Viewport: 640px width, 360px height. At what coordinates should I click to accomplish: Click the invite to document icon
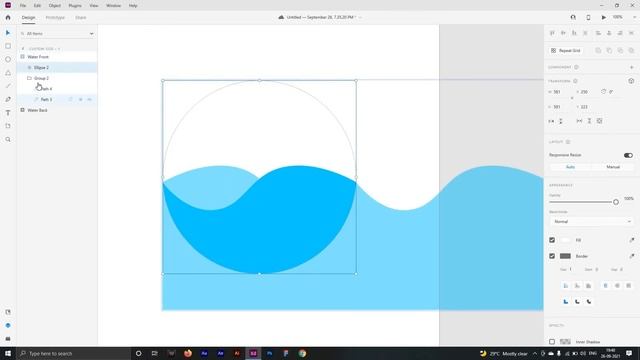coord(573,18)
